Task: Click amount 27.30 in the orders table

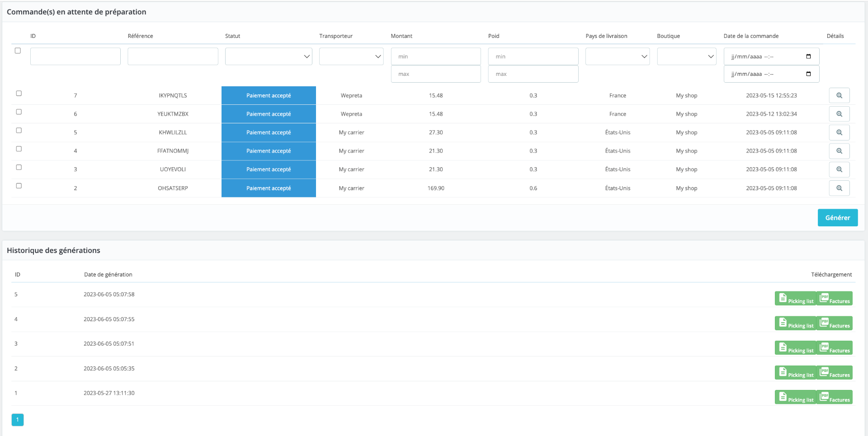Action: tap(436, 132)
